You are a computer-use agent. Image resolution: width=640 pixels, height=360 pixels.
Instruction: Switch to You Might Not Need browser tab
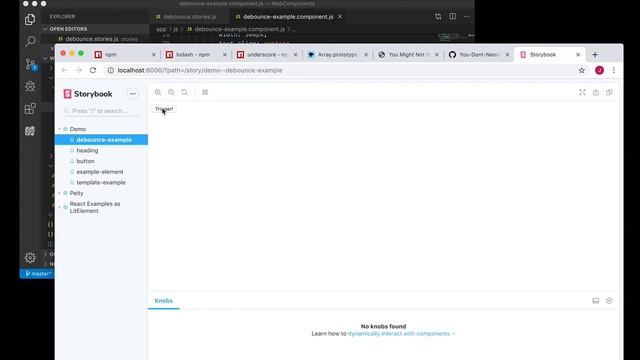point(409,55)
